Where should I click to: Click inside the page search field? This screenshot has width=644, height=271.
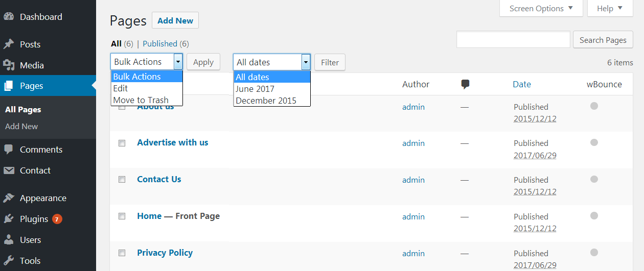513,40
